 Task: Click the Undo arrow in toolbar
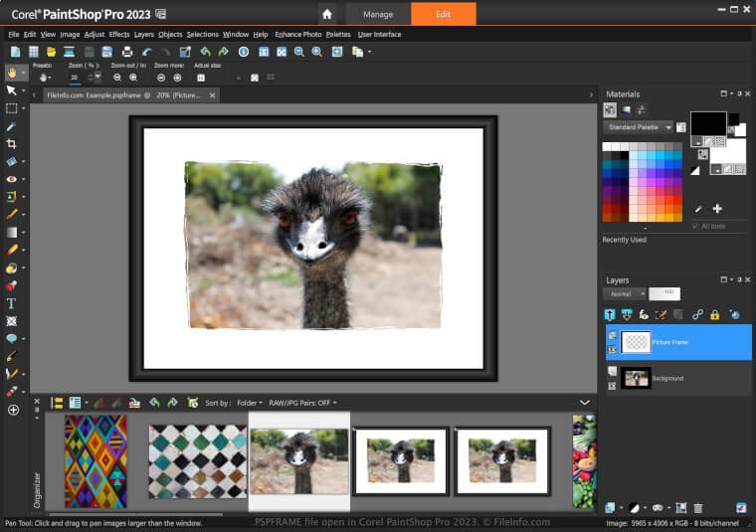pos(147,52)
